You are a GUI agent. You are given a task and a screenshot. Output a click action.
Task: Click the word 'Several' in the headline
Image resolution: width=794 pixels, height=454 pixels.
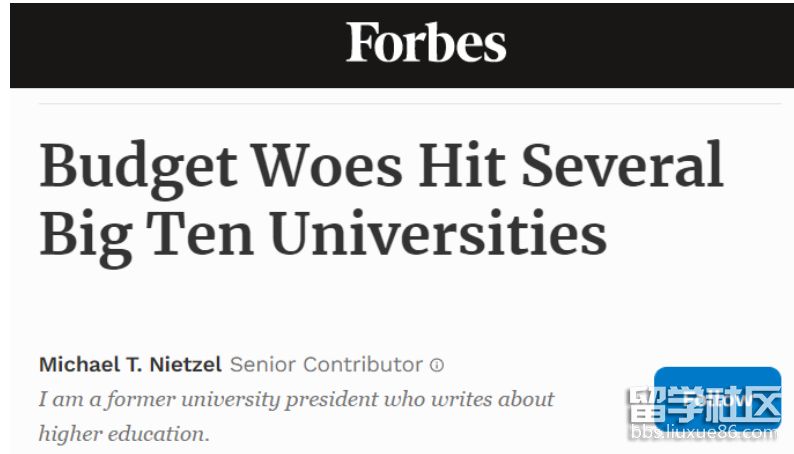[x=624, y=165]
